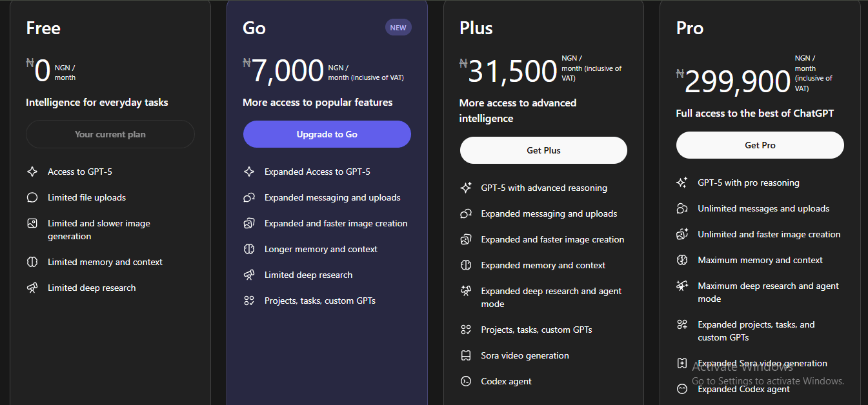Click the file uploads chat bubble icon
This screenshot has width=868, height=405.
pos(32,197)
